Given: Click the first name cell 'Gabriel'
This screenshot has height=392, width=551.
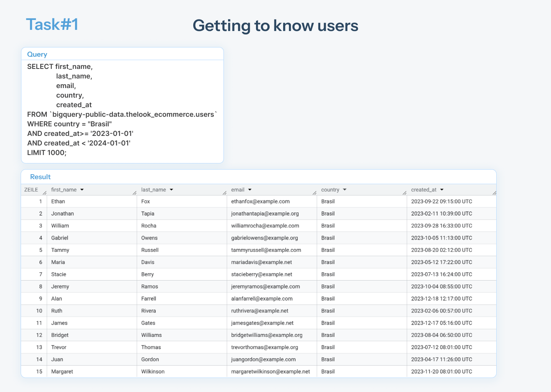Looking at the screenshot, I should click(60, 238).
